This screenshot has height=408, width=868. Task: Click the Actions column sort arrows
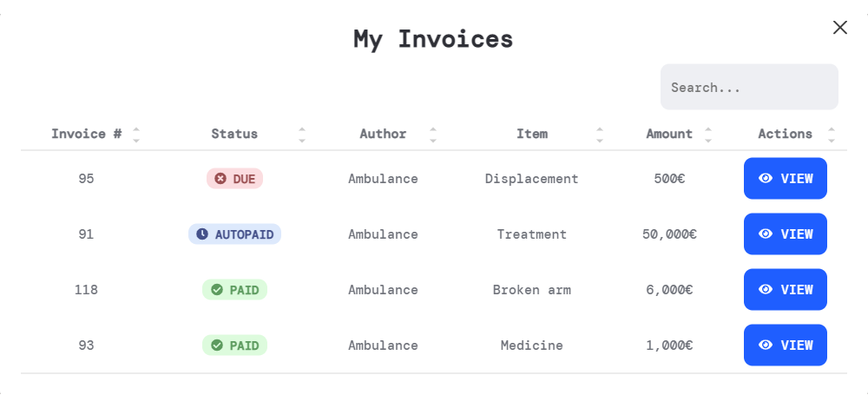click(832, 135)
